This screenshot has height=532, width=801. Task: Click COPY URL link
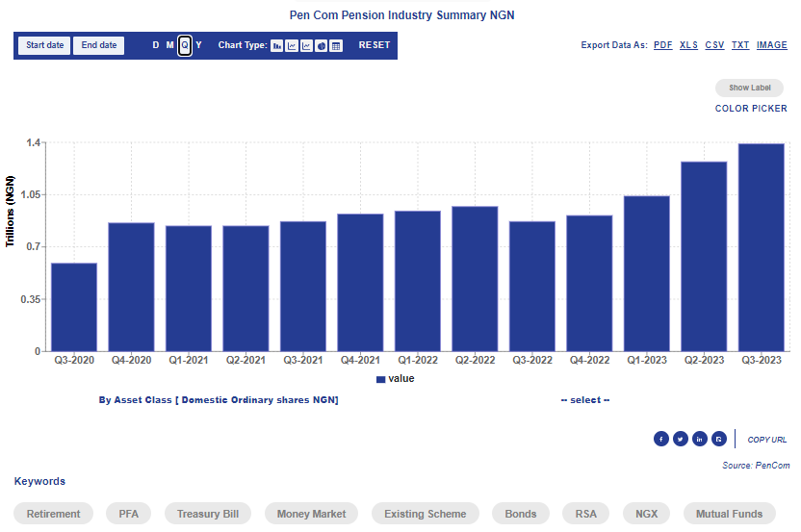point(766,440)
